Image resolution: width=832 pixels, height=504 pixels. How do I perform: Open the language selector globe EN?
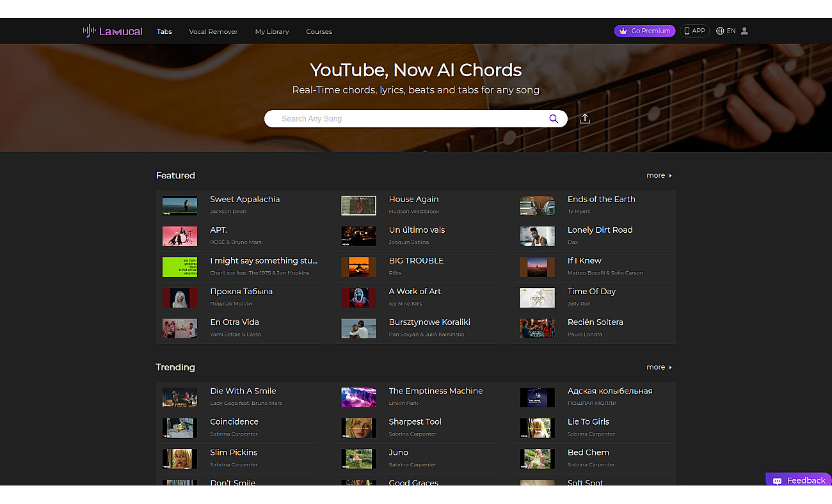pyautogui.click(x=726, y=31)
